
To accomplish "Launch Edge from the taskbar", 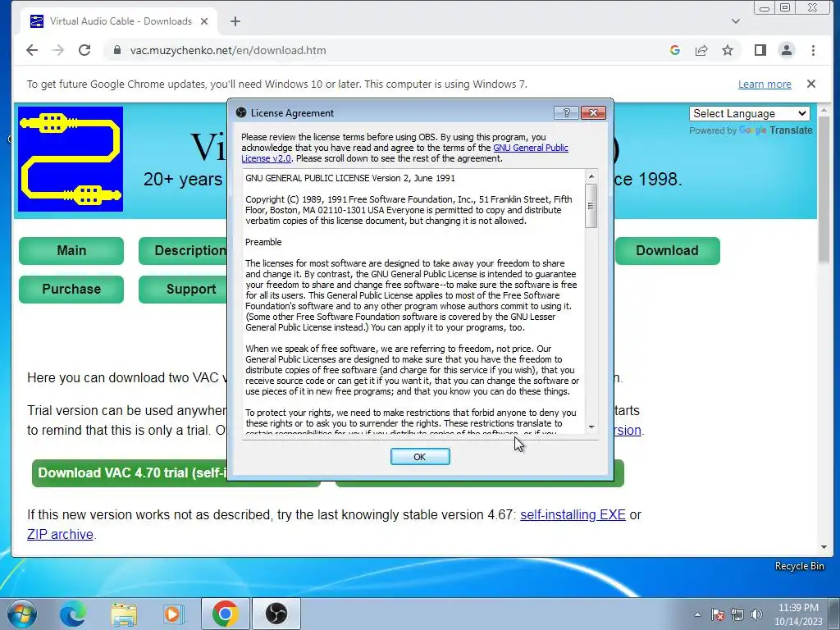I will pyautogui.click(x=72, y=614).
